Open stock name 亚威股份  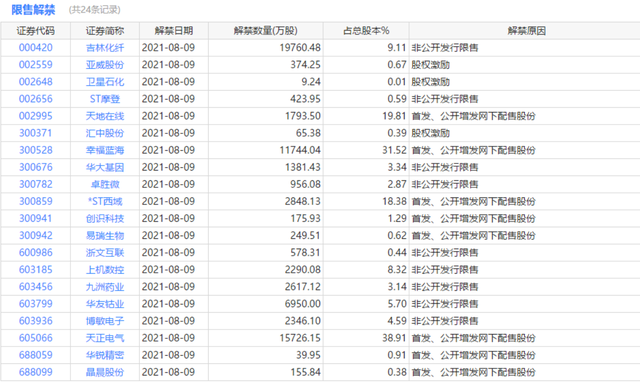coord(105,65)
